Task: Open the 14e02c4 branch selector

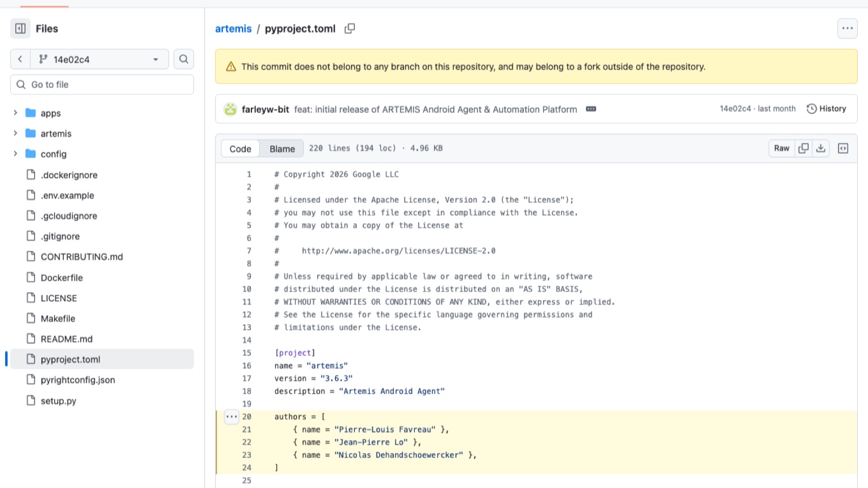Action: [99, 59]
